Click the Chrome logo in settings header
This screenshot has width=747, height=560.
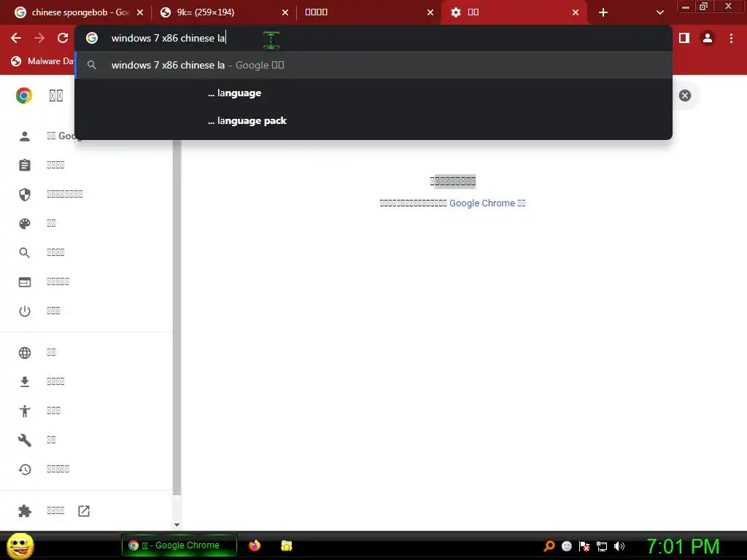pos(24,96)
